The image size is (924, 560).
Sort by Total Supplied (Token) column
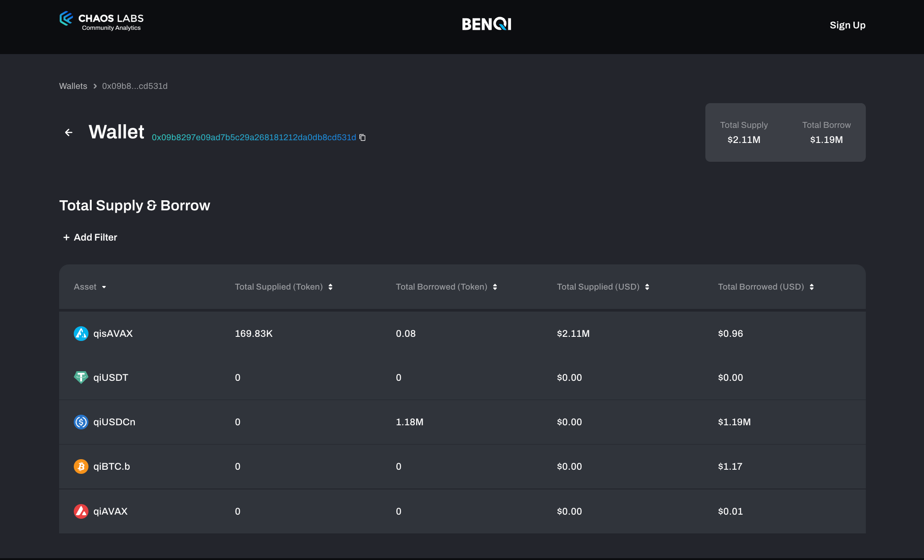point(330,287)
